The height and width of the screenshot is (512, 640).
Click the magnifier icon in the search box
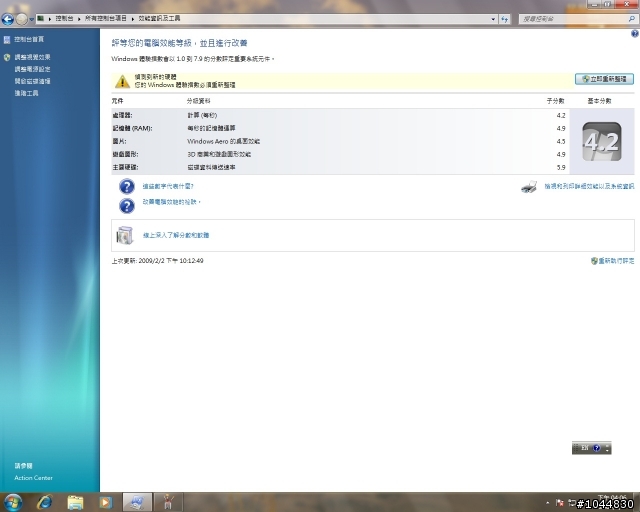click(632, 19)
